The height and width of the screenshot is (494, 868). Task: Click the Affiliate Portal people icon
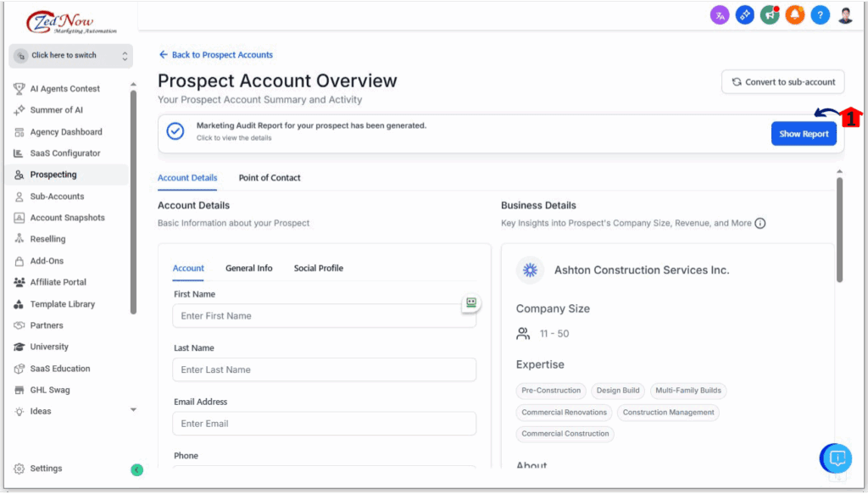(19, 282)
